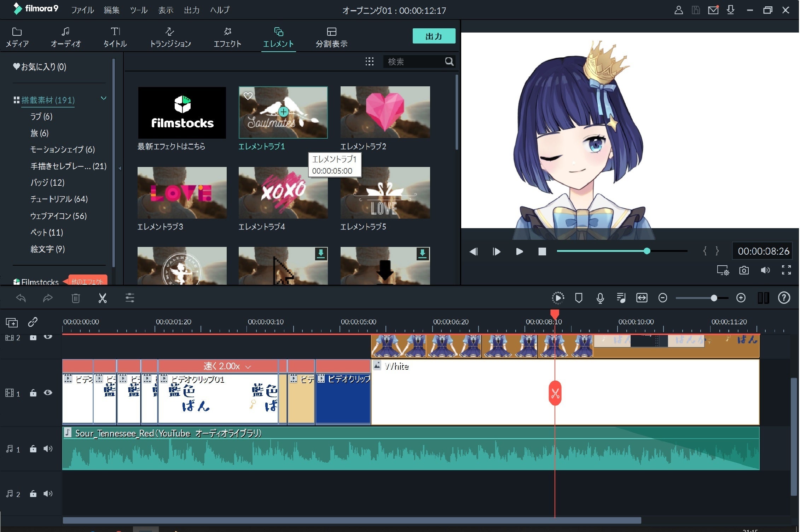Click the add track icon
The image size is (800, 532).
pos(11,322)
